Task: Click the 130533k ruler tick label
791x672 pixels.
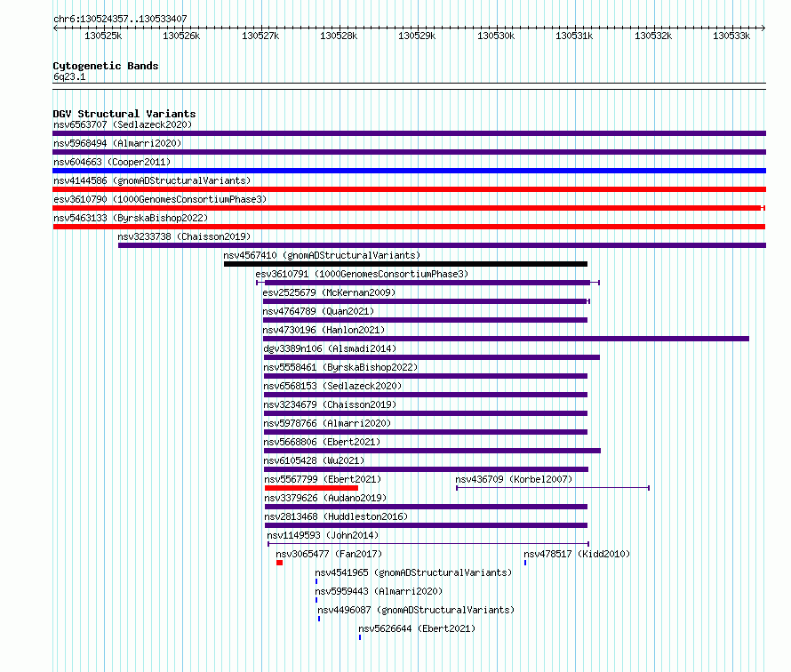Action: pos(731,36)
